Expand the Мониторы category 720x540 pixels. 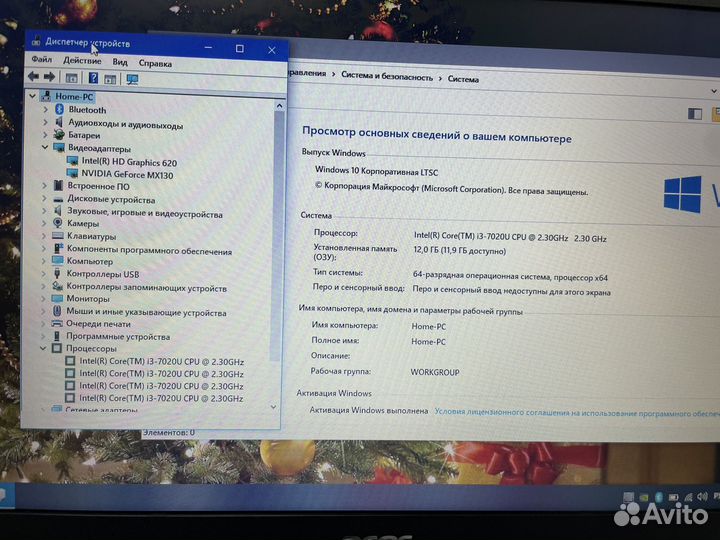43,298
